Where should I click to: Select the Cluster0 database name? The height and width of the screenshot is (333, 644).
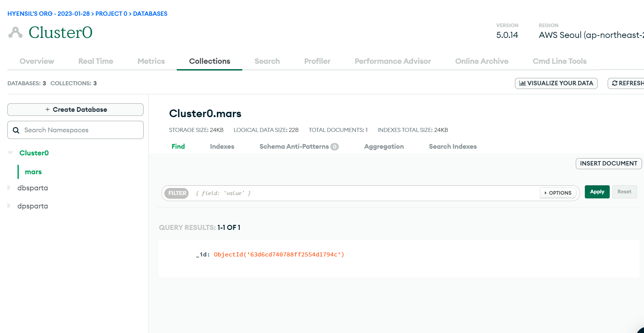pos(34,153)
